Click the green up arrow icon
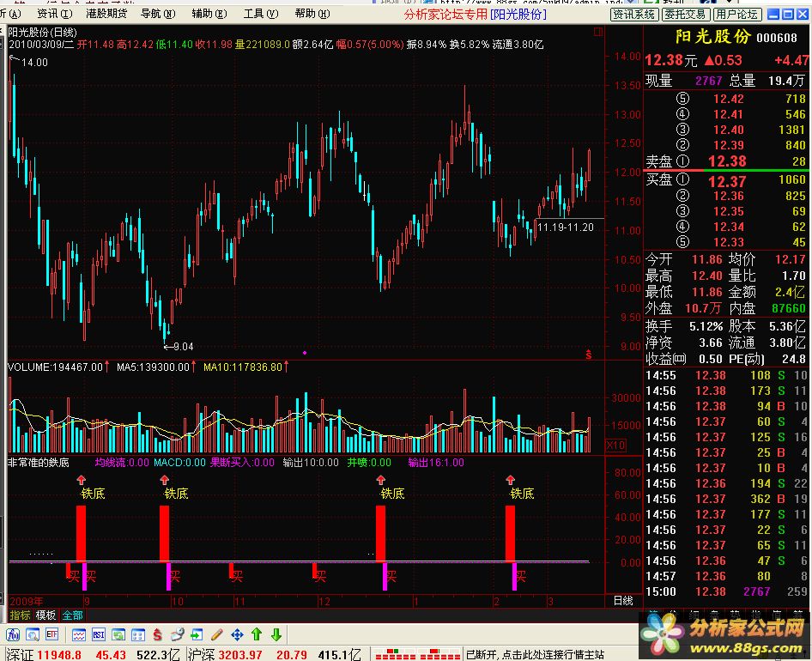 pos(257,634)
